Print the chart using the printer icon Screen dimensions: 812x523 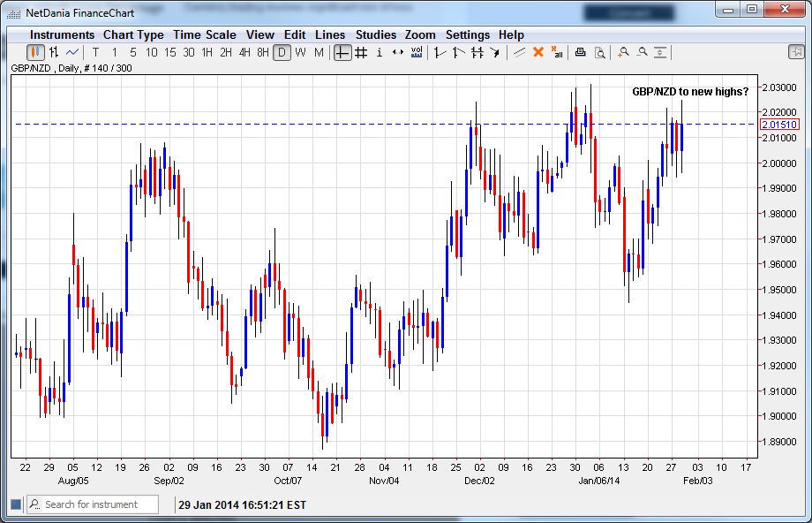pyautogui.click(x=581, y=52)
